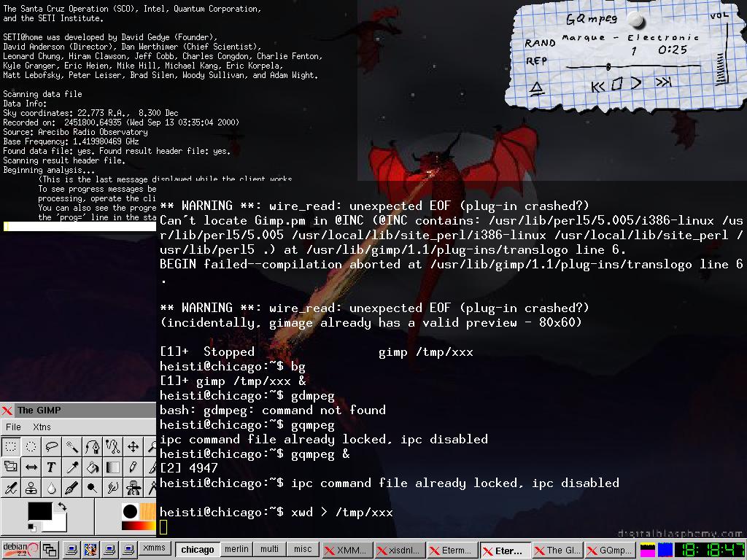The image size is (747, 560).
Task: Select the Color Picker eyedropper tool
Action: pos(71,467)
